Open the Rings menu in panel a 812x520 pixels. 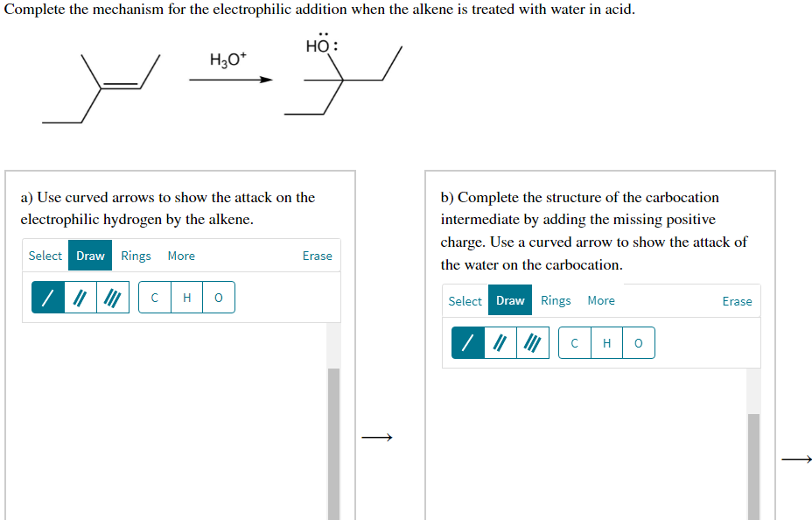point(136,256)
